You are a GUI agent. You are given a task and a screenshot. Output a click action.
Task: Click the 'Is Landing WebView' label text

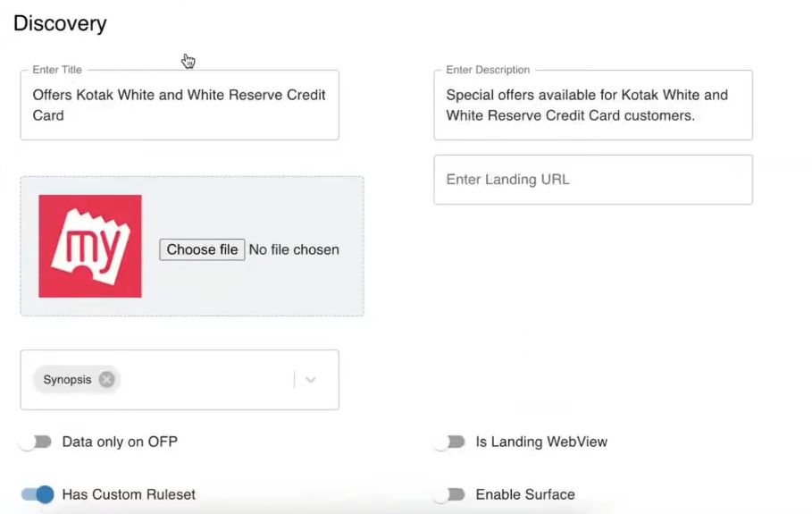(541, 442)
